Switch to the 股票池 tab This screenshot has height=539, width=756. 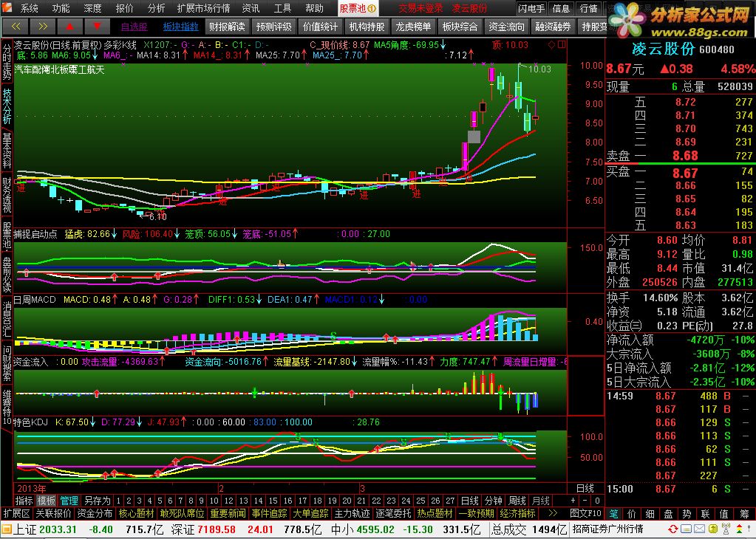click(x=357, y=8)
